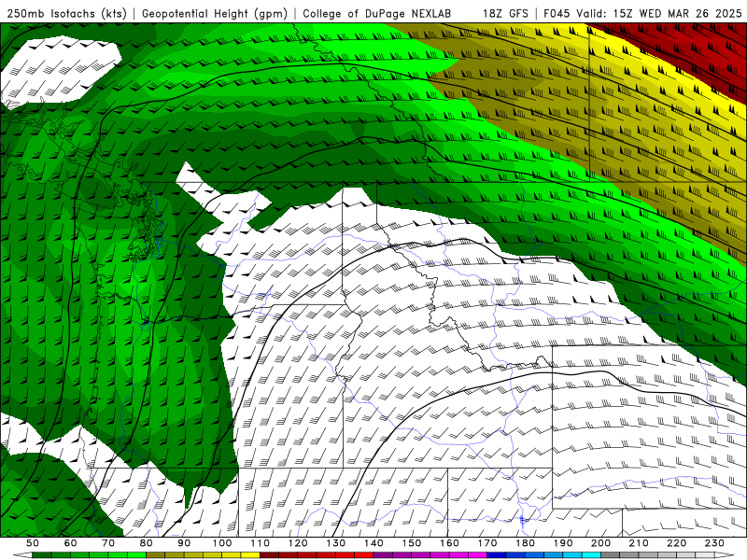Click the '120' label on the color scale
Screen dimensions: 747x560
298,543
